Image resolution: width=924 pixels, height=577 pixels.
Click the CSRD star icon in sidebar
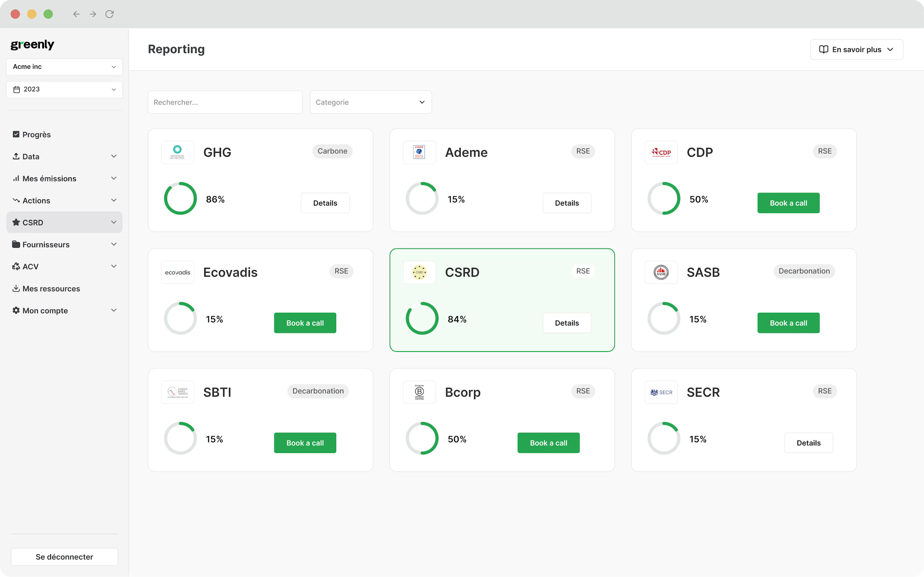[16, 222]
